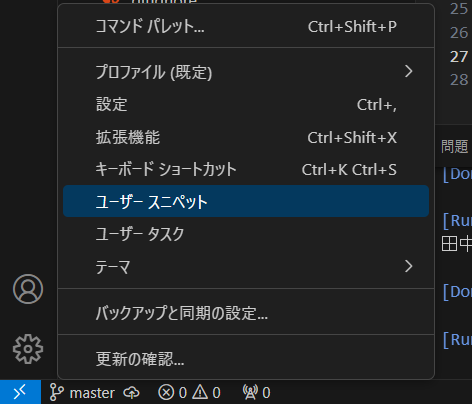Image resolution: width=472 pixels, height=404 pixels.
Task: Open キーボード ショートカット entry
Action: [246, 169]
